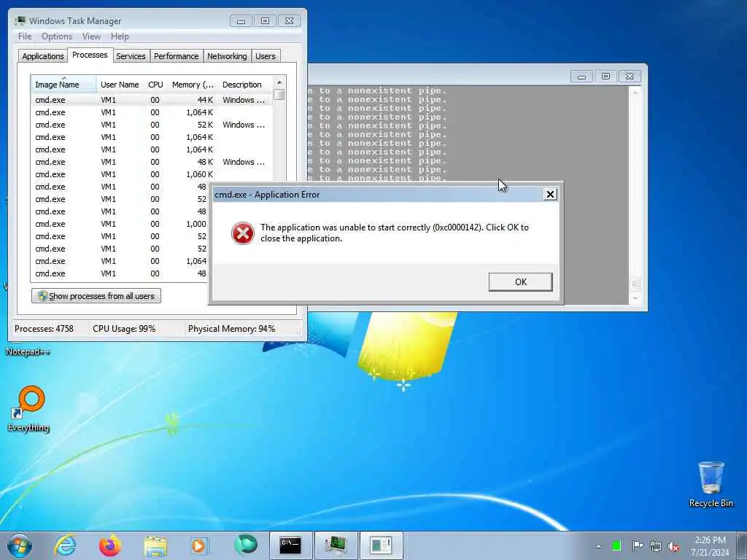Select the Recycle Bin desktop icon

pyautogui.click(x=711, y=484)
